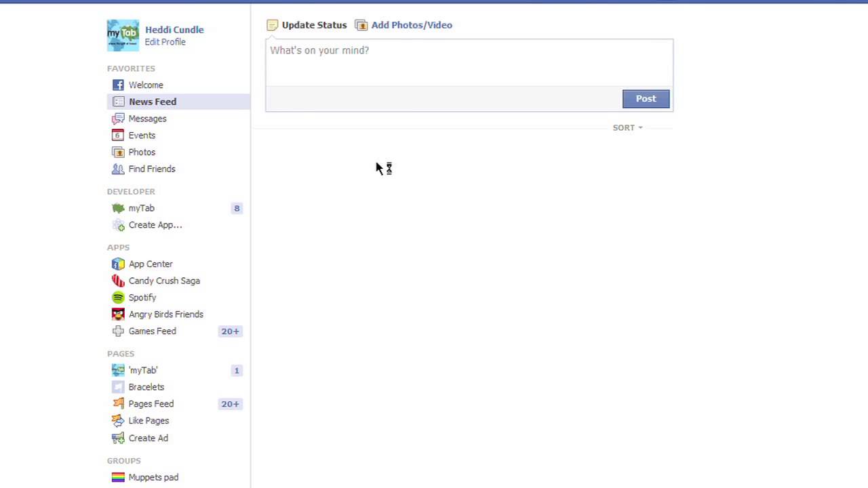Open the Spotify app link
Image resolution: width=868 pixels, height=488 pixels.
pos(142,298)
